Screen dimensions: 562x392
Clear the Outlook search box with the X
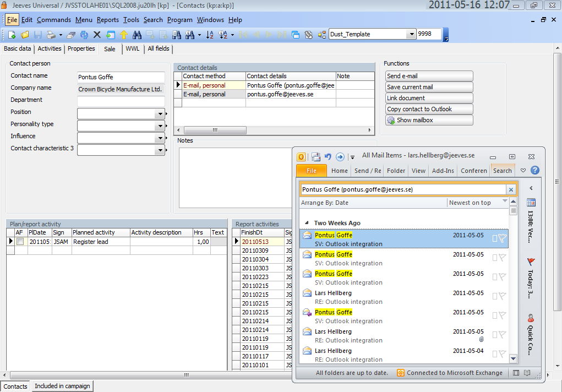click(511, 190)
